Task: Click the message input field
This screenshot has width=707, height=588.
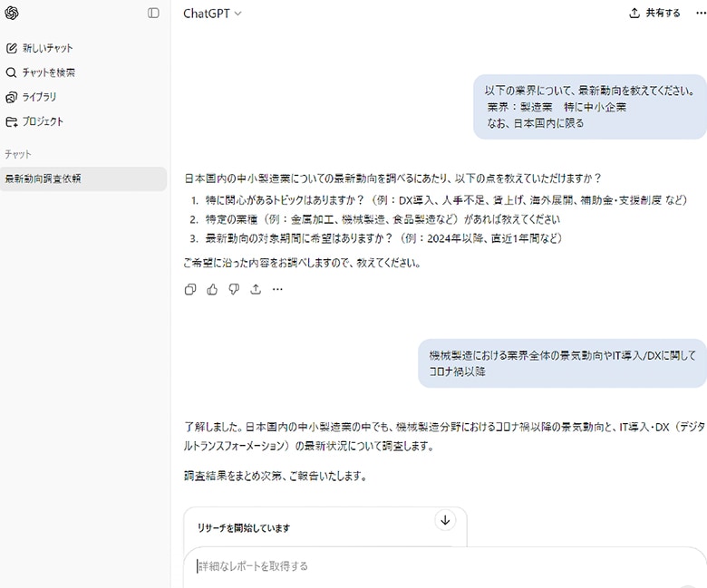Action: coord(435,566)
